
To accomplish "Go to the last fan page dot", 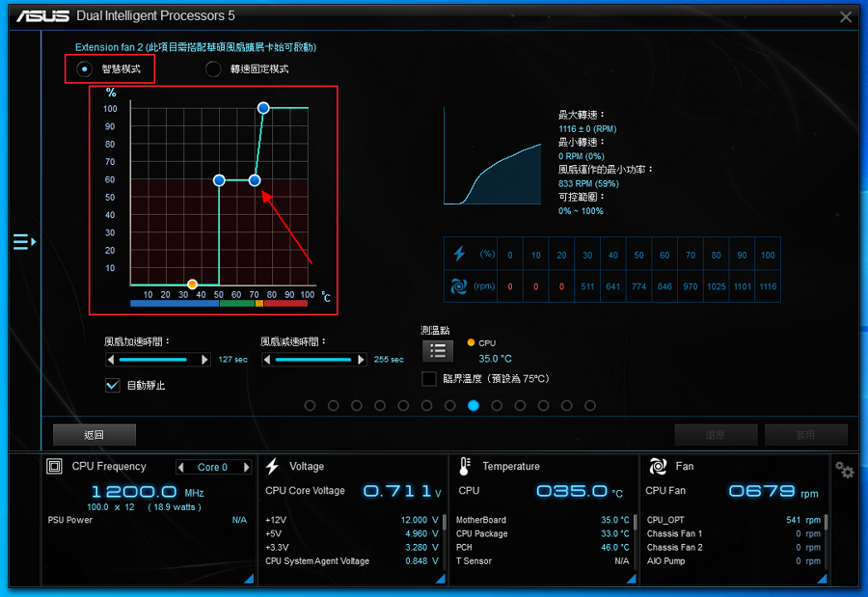I will point(590,405).
